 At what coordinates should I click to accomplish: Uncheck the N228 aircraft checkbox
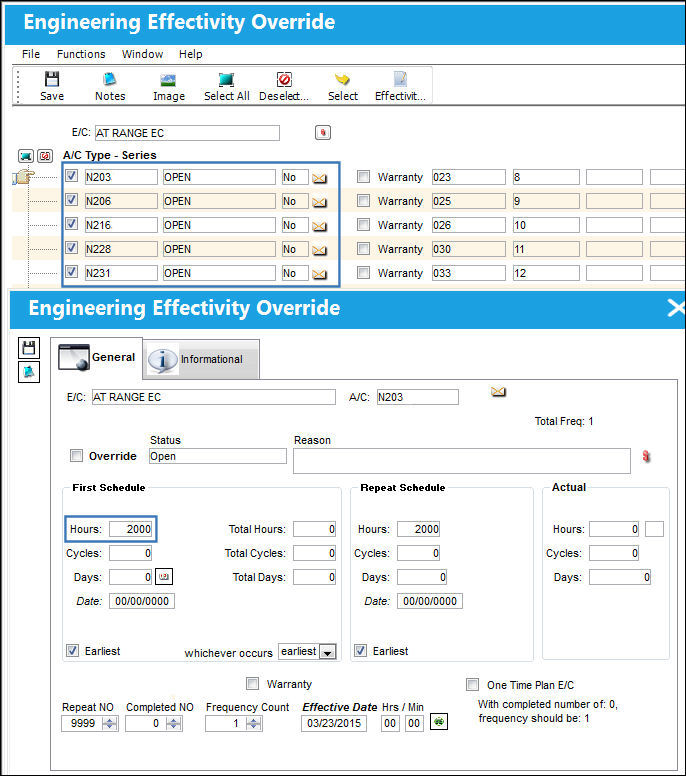click(71, 247)
